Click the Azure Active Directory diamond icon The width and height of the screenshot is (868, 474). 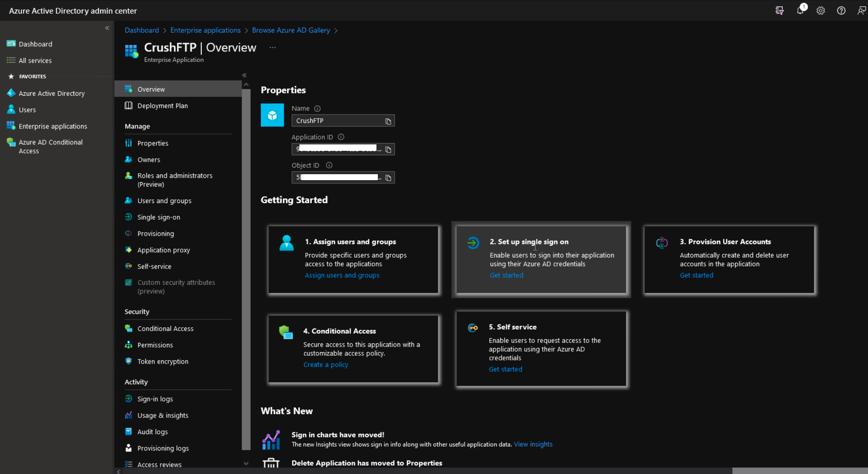click(11, 93)
